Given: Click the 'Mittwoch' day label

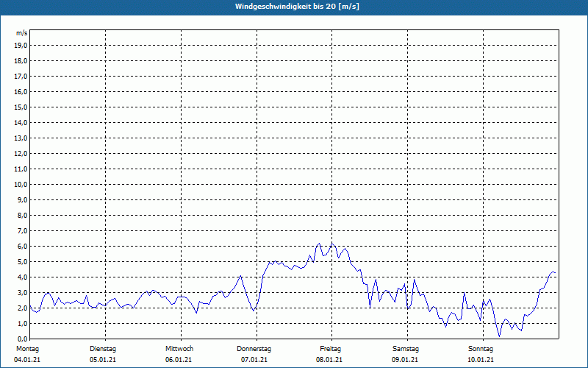Looking at the screenshot, I should point(179,349).
